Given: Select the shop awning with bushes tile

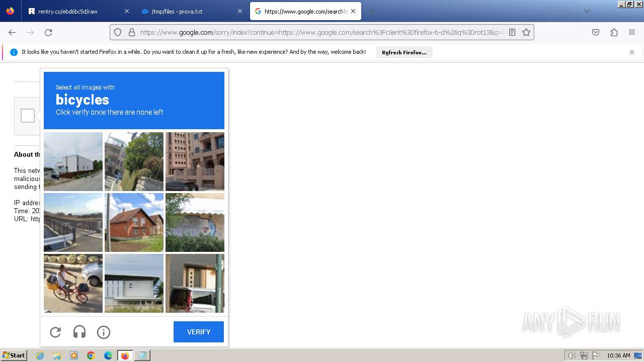Looking at the screenshot, I should click(x=195, y=222).
